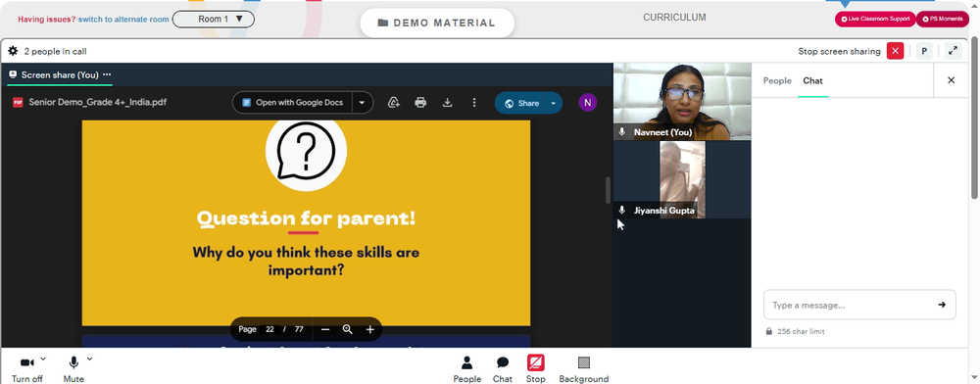This screenshot has height=384, width=980.
Task: Zoom in the PDF with plus
Action: point(370,329)
